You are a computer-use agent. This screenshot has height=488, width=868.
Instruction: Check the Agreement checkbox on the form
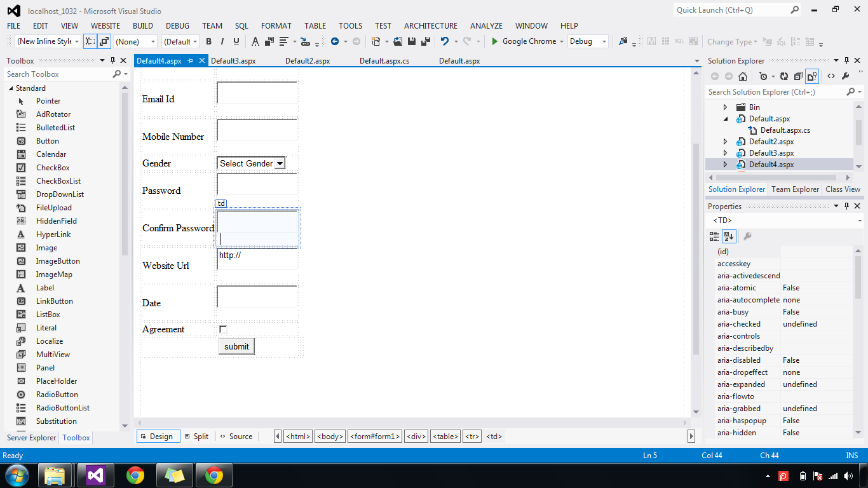coord(223,329)
